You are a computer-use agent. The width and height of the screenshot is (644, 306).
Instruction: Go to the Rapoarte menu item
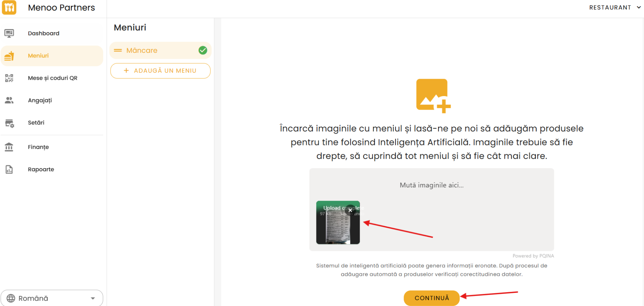tap(41, 169)
